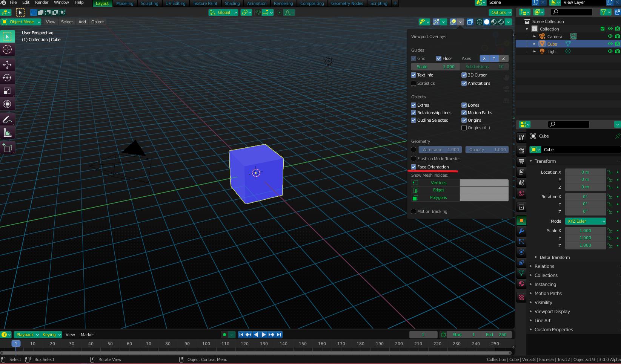
Task: Select the Move tool in the toolbar
Action: [x=8, y=65]
